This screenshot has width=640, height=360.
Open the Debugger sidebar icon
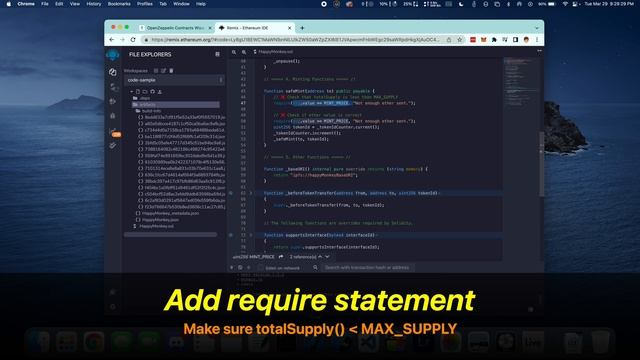113,116
